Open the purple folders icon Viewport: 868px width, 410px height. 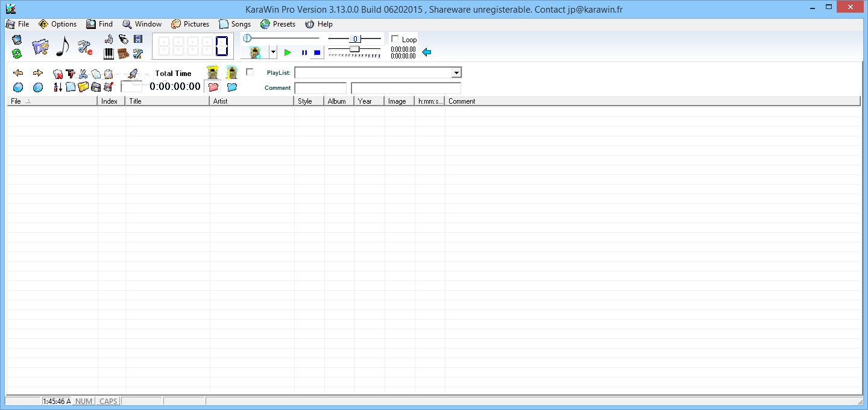click(40, 46)
